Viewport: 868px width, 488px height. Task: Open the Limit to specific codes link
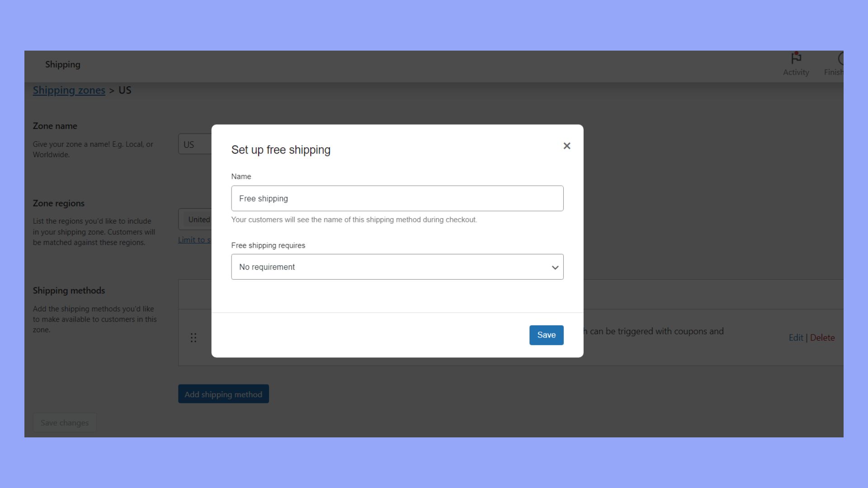point(194,239)
